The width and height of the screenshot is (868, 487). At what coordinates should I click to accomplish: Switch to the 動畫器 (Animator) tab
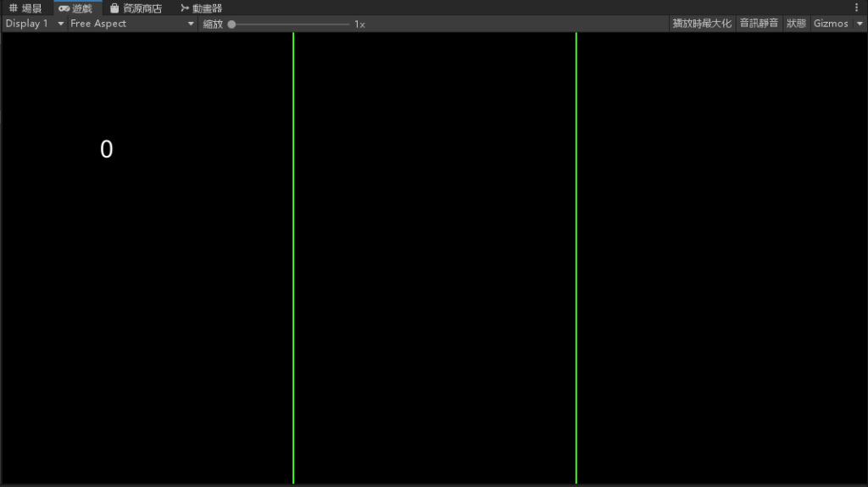[201, 8]
